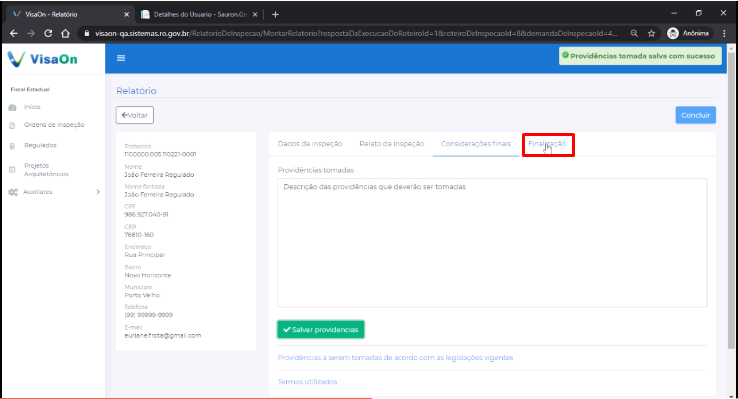The width and height of the screenshot is (738, 399).
Task: Click Projetos Arquitetônicos sidebar icon
Action: 12,170
